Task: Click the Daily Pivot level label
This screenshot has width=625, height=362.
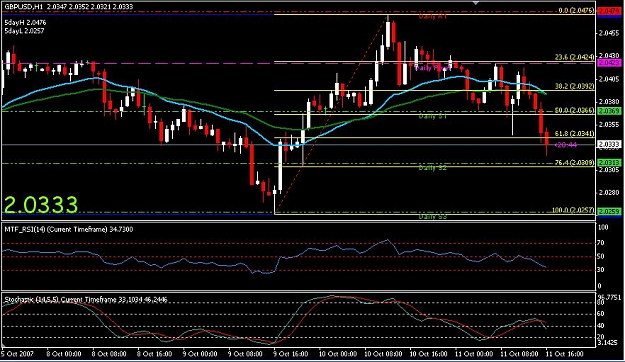Action: (433, 68)
